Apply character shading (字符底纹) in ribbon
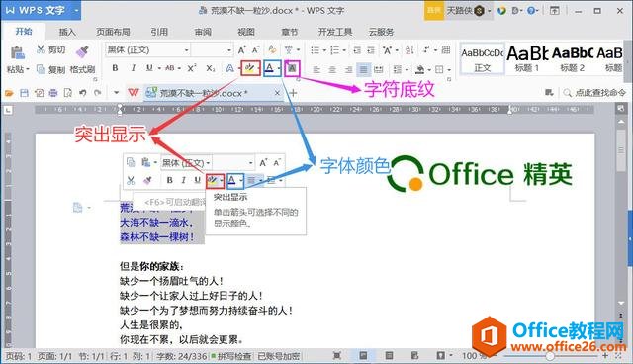This screenshot has height=364, width=633. click(292, 68)
